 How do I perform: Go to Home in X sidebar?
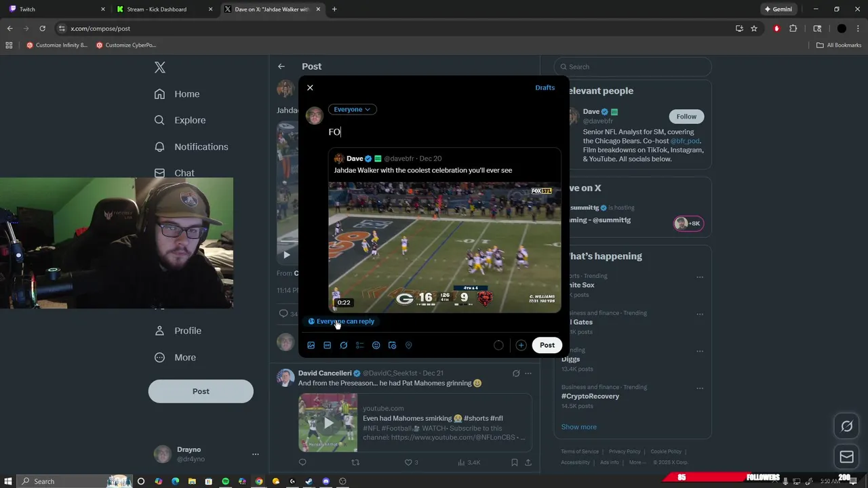click(x=177, y=94)
